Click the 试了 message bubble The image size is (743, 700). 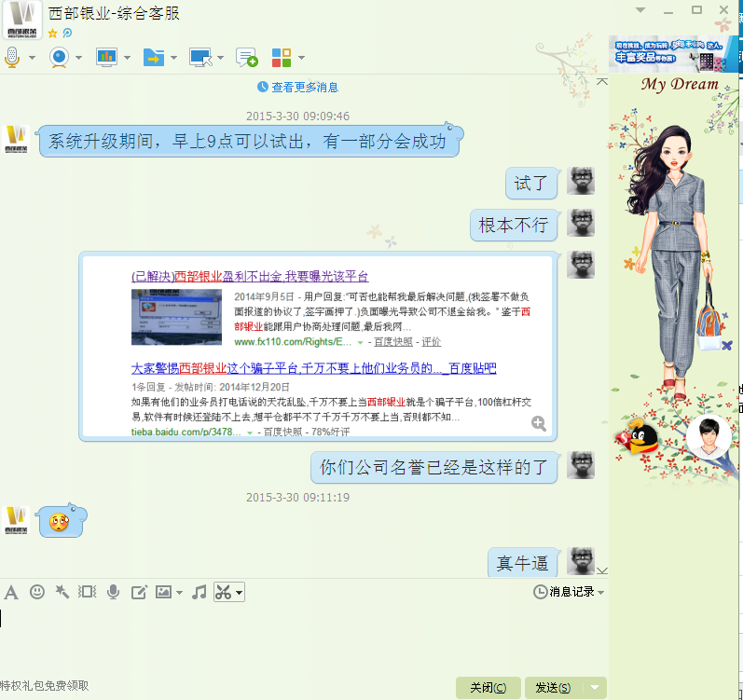coord(531,184)
